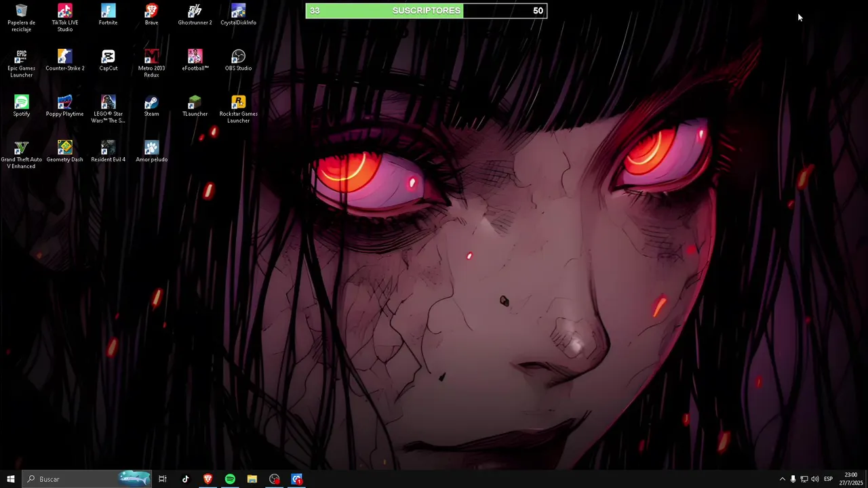Open the Windows Start menu
This screenshot has height=488, width=868.
[x=10, y=479]
